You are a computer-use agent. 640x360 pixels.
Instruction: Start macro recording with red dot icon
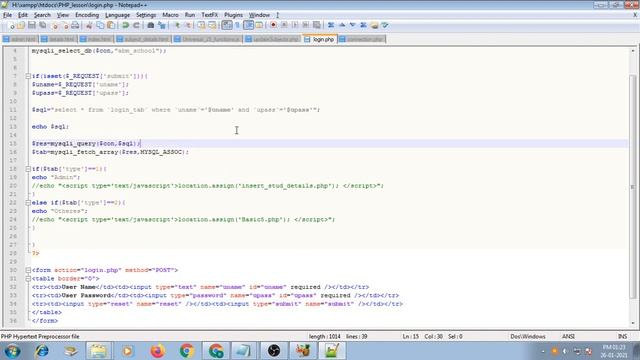coord(273,25)
